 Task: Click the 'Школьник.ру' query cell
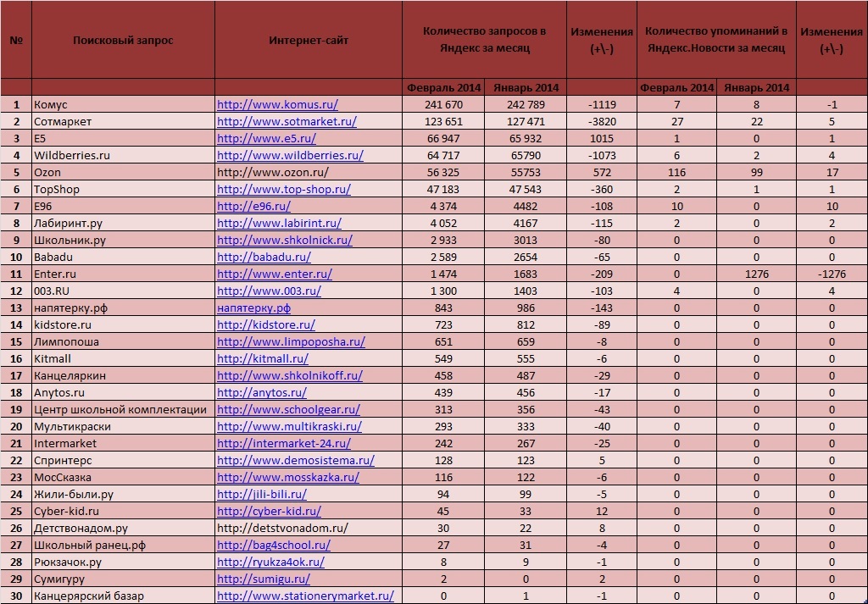pos(123,240)
